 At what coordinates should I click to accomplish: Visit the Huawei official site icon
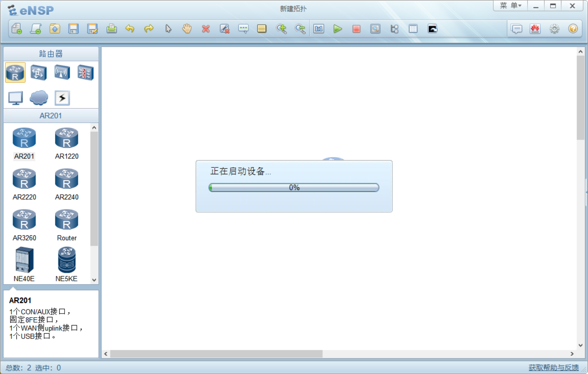(535, 29)
